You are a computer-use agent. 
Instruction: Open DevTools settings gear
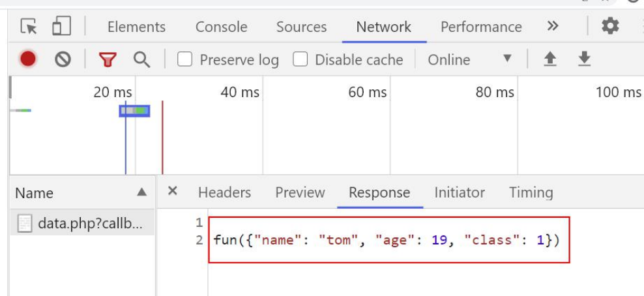pos(609,26)
